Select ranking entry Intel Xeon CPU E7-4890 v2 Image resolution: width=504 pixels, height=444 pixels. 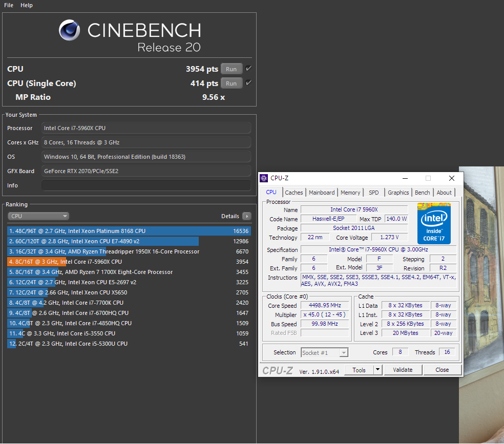click(x=129, y=241)
